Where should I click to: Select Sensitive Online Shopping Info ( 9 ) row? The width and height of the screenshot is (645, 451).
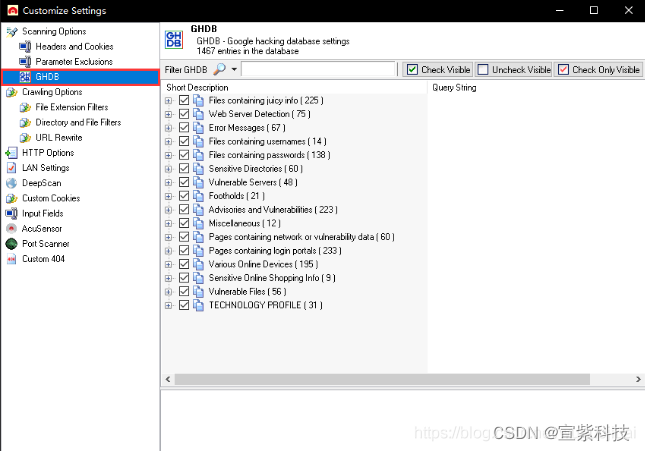(272, 278)
